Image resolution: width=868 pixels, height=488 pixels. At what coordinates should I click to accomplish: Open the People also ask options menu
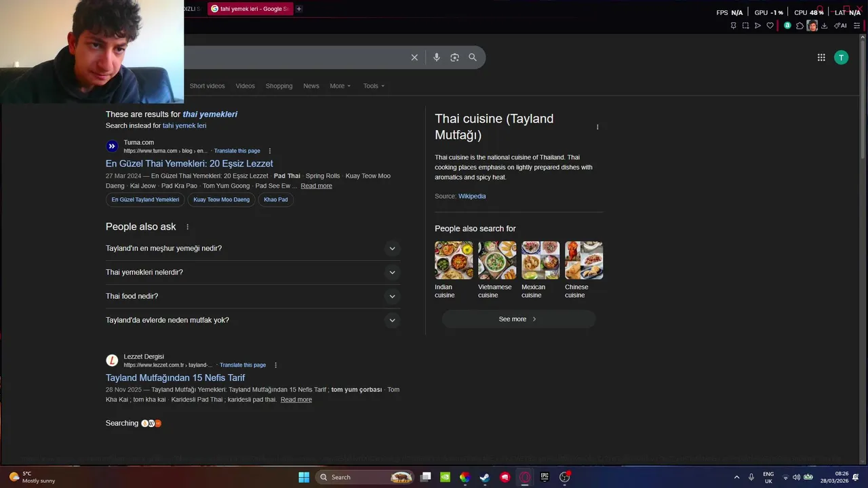coord(188,227)
